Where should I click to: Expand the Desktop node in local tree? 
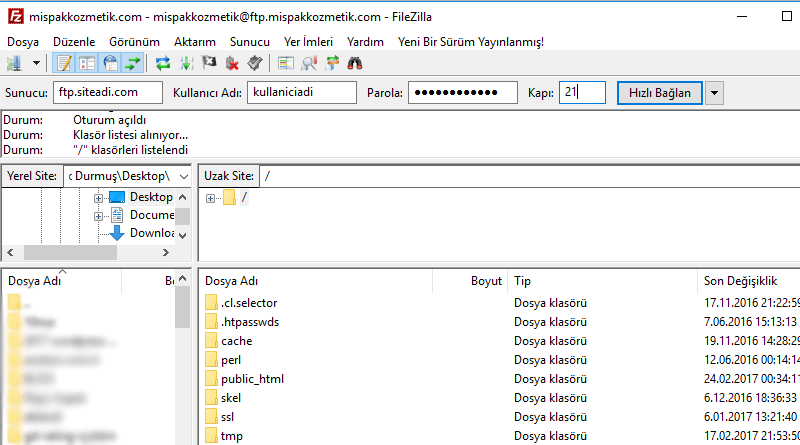tap(98, 198)
